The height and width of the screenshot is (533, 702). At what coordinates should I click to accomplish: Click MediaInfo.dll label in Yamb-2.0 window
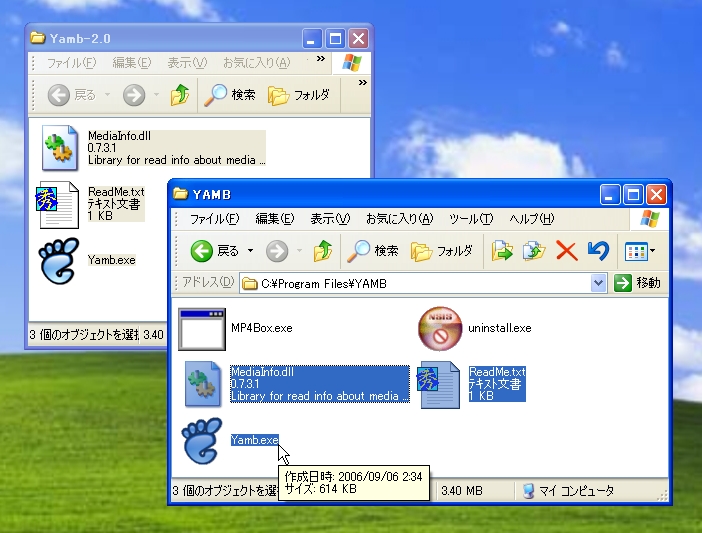(x=176, y=148)
